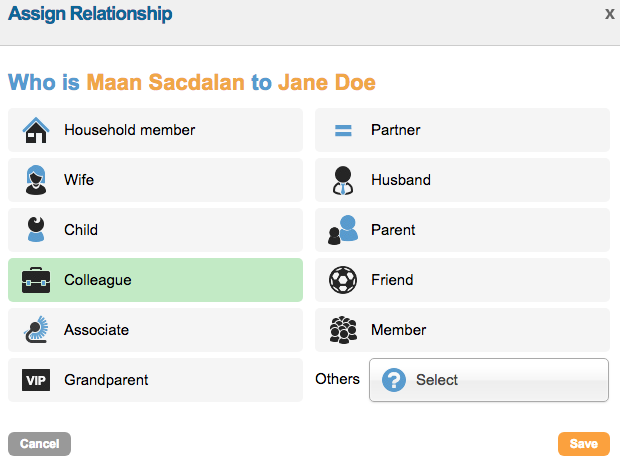620x466 pixels.
Task: Click the Household member house icon
Action: pyautogui.click(x=36, y=130)
